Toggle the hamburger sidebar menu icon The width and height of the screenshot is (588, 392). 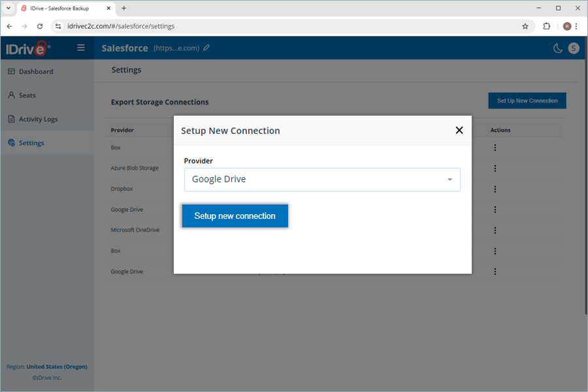click(81, 48)
